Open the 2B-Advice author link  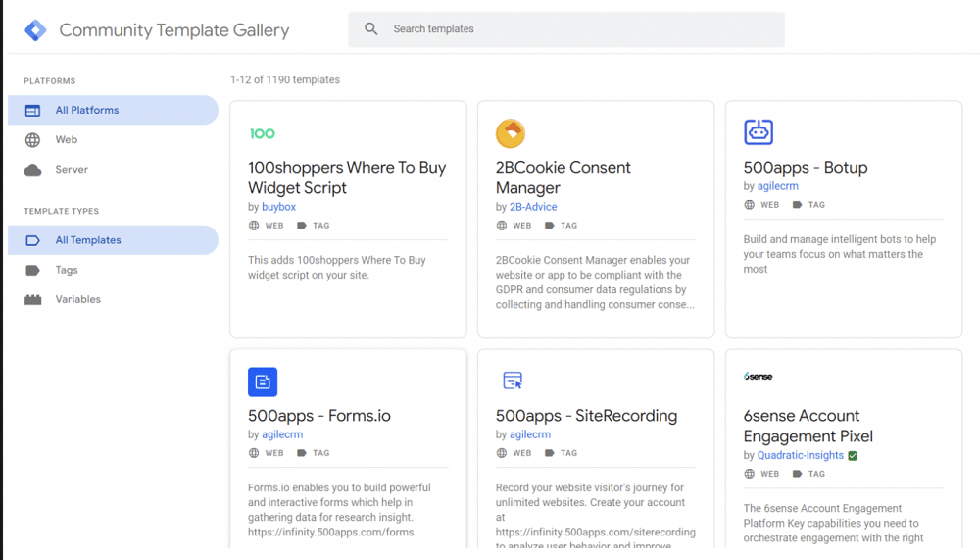coord(533,207)
